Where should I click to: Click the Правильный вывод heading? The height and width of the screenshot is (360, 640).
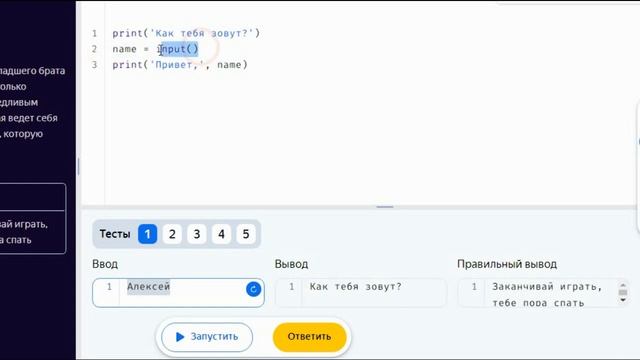tap(507, 264)
